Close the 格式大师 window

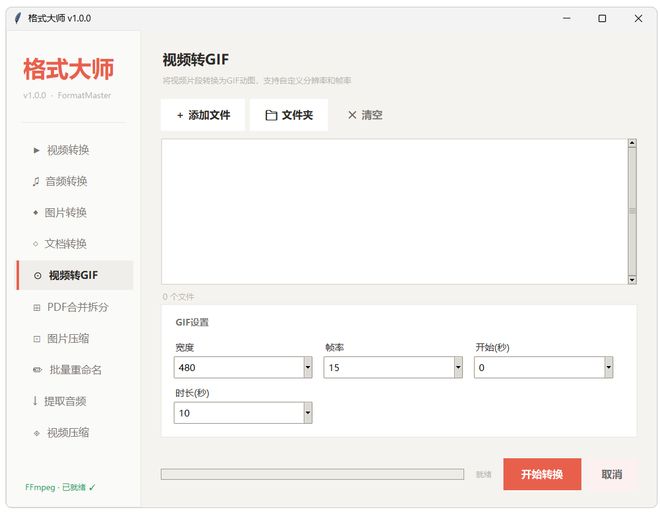tap(638, 18)
